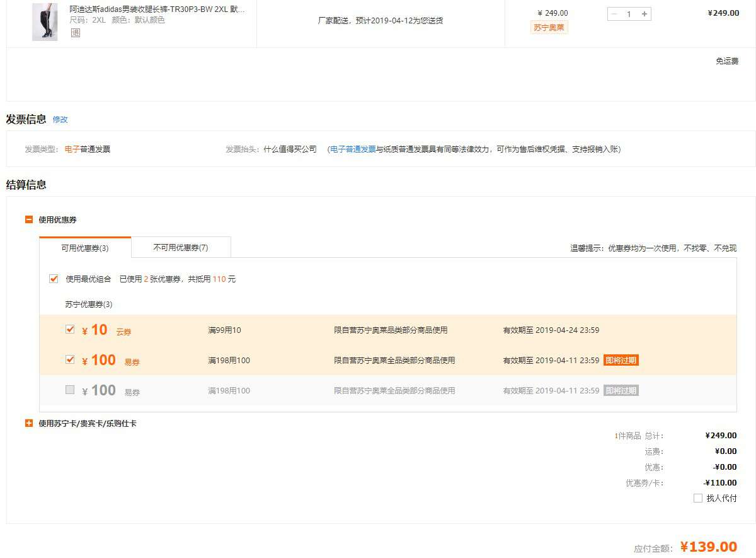Switch to the 不可用优惠券(7) tab
The height and width of the screenshot is (558, 756).
click(181, 247)
